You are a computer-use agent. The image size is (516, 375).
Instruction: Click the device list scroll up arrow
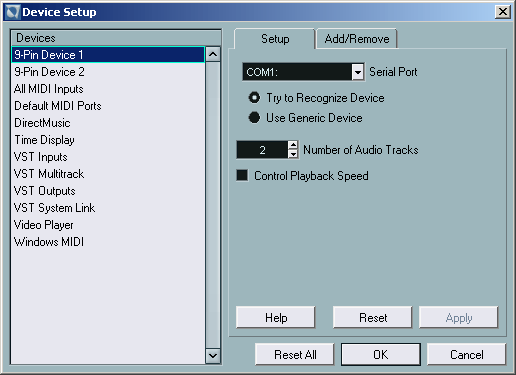[x=213, y=54]
